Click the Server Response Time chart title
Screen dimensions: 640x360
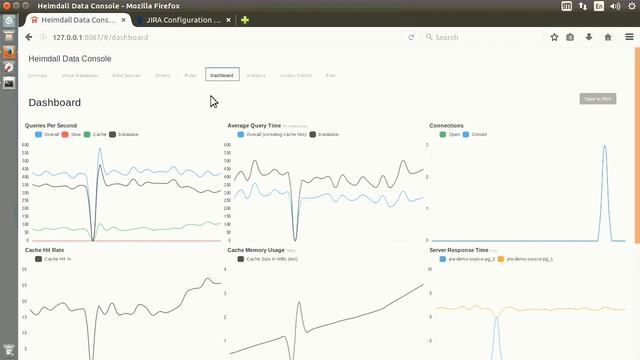tap(459, 250)
